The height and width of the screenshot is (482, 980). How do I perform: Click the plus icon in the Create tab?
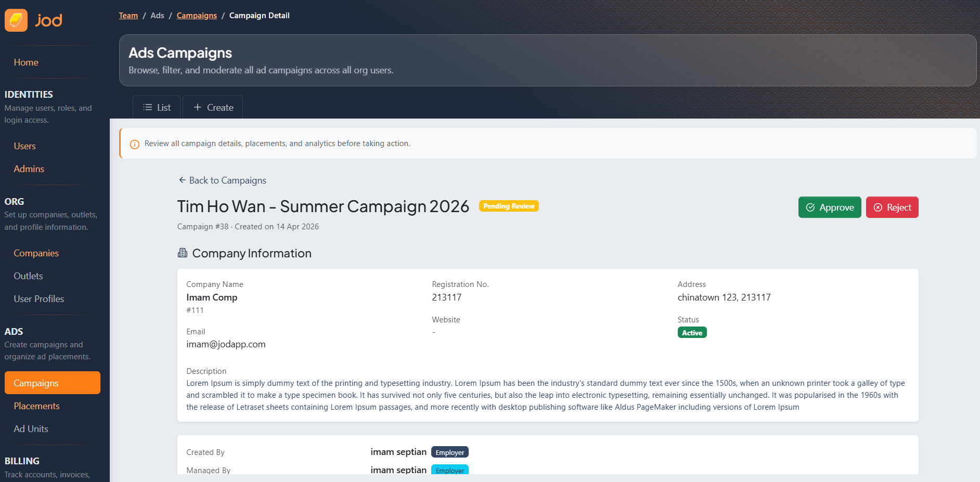point(198,107)
